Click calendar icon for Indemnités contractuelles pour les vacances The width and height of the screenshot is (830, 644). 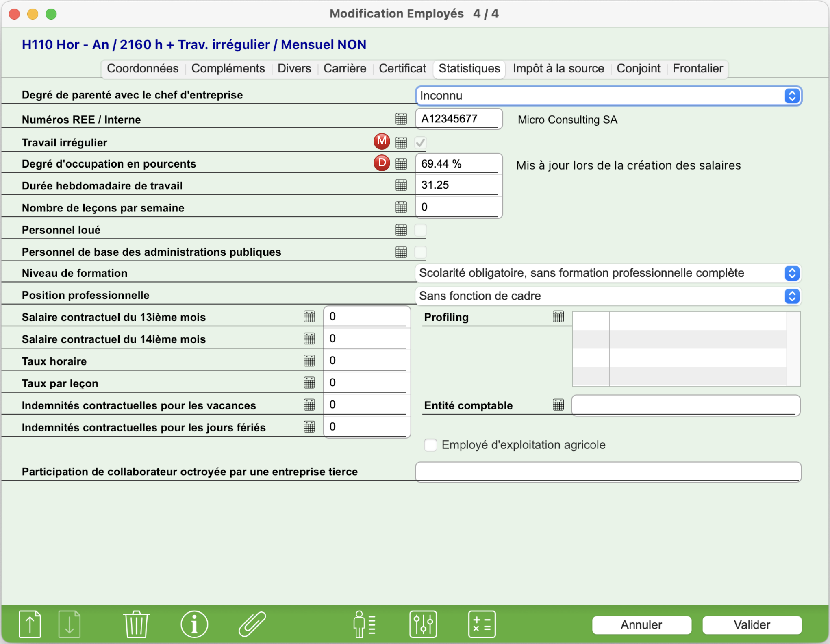pyautogui.click(x=309, y=405)
